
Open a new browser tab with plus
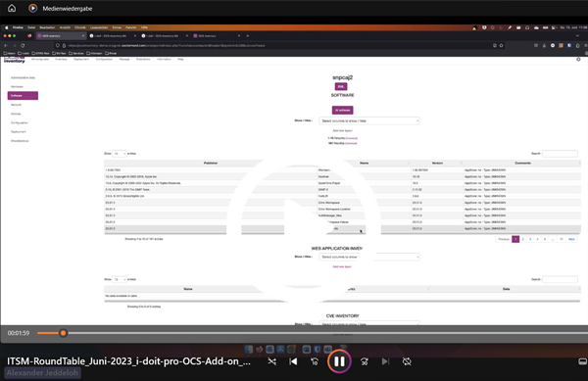248,36
